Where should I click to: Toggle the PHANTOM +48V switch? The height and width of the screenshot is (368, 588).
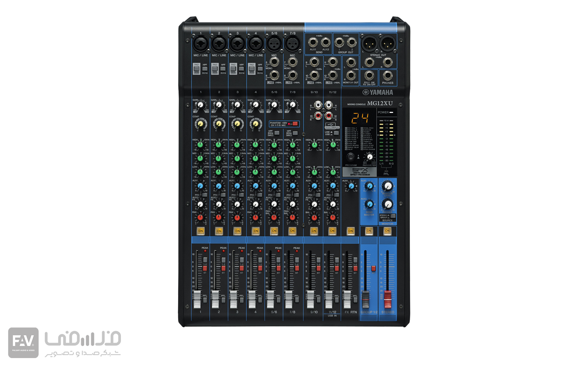294,124
